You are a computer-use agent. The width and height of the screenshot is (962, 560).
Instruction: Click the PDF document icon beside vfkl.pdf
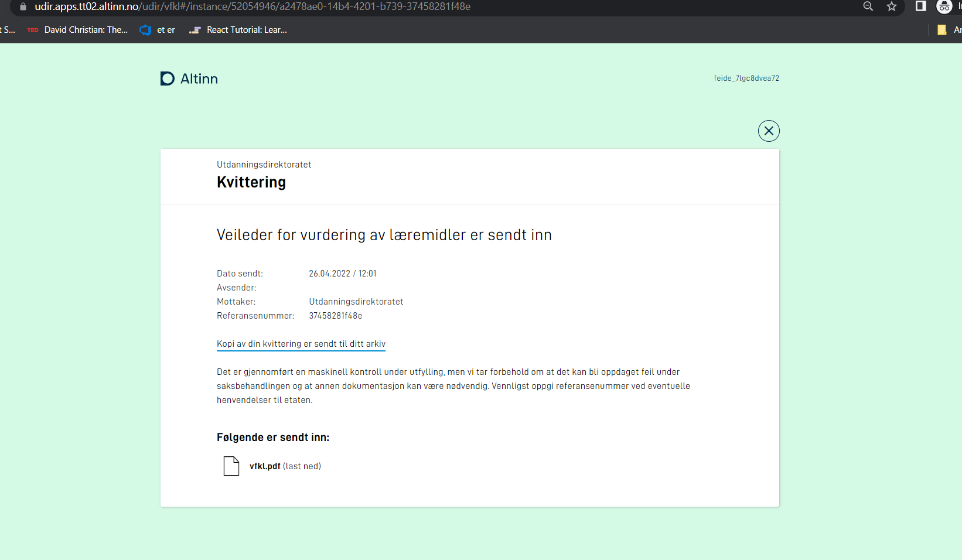[231, 466]
